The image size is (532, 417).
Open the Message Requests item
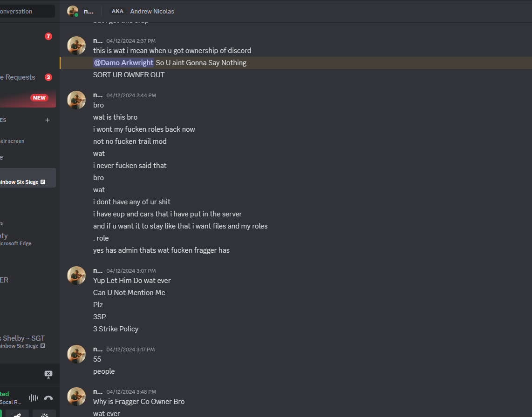point(19,77)
